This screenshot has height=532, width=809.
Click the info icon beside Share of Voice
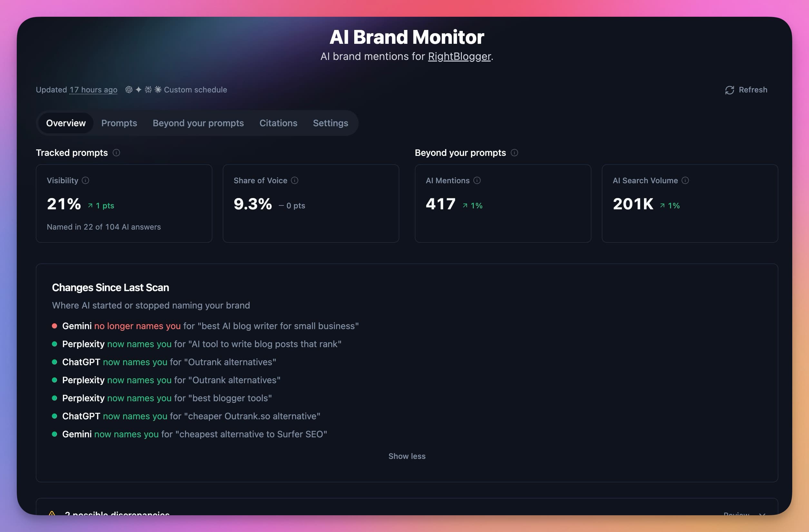tap(295, 180)
